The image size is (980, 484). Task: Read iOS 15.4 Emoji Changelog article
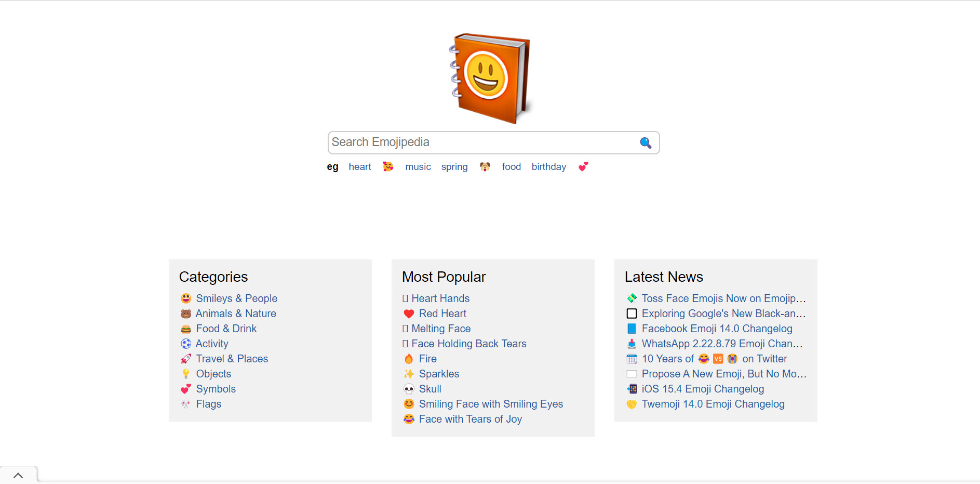click(x=703, y=389)
